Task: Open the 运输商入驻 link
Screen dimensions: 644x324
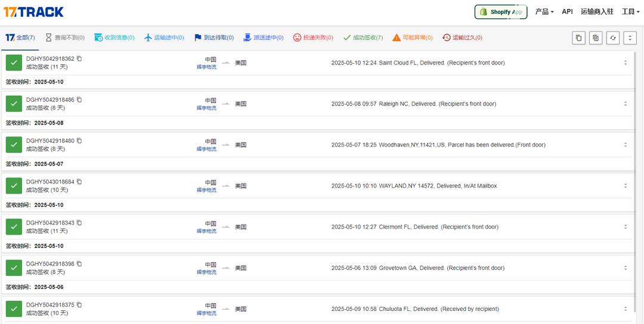Action: point(597,12)
